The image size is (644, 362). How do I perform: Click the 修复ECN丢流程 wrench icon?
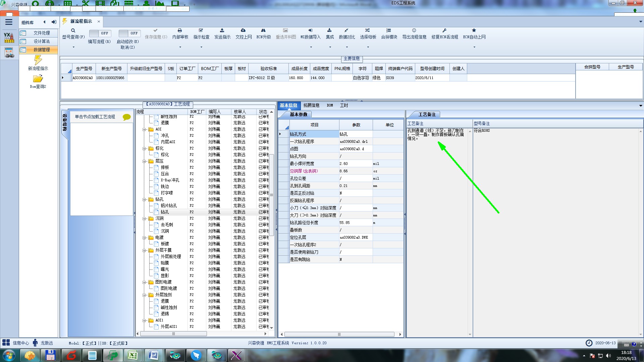444,31
